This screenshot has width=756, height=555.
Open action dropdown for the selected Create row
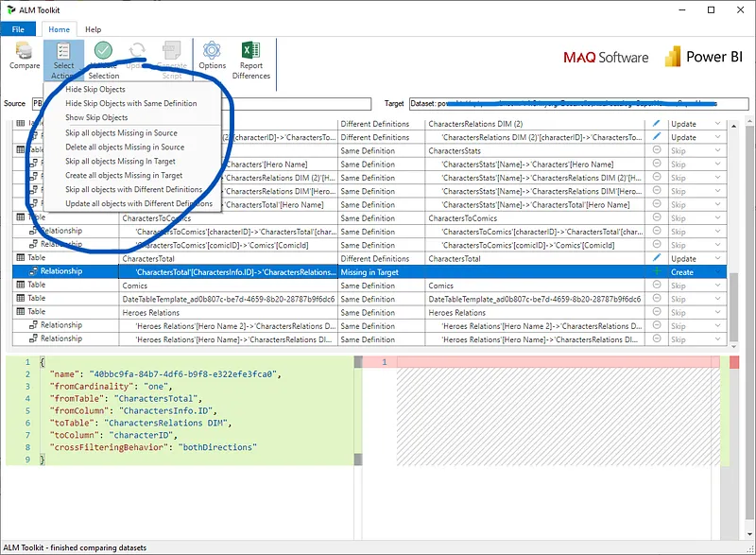click(x=718, y=272)
